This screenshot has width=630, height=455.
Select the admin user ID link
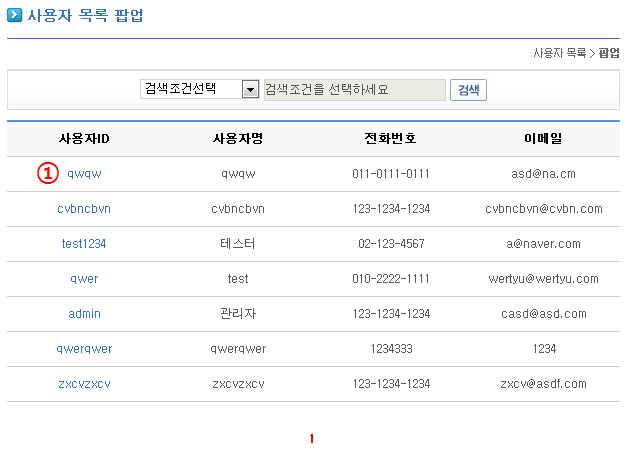tap(84, 314)
